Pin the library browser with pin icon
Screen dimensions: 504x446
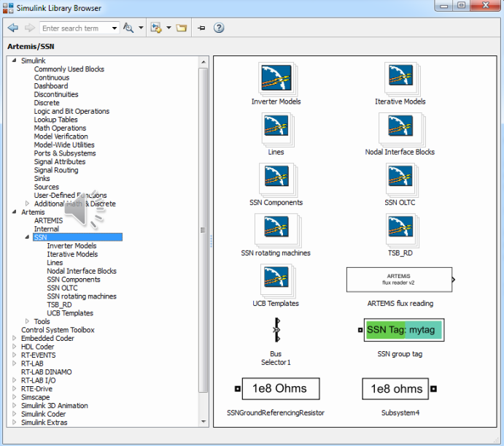201,28
